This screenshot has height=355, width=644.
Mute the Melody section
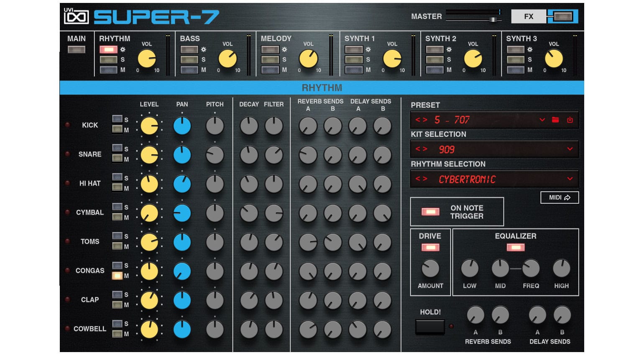(x=270, y=70)
